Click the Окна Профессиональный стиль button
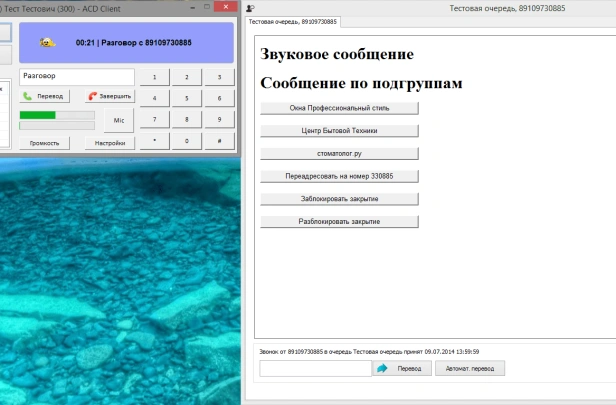Image resolution: width=616 pixels, height=405 pixels. pos(339,108)
